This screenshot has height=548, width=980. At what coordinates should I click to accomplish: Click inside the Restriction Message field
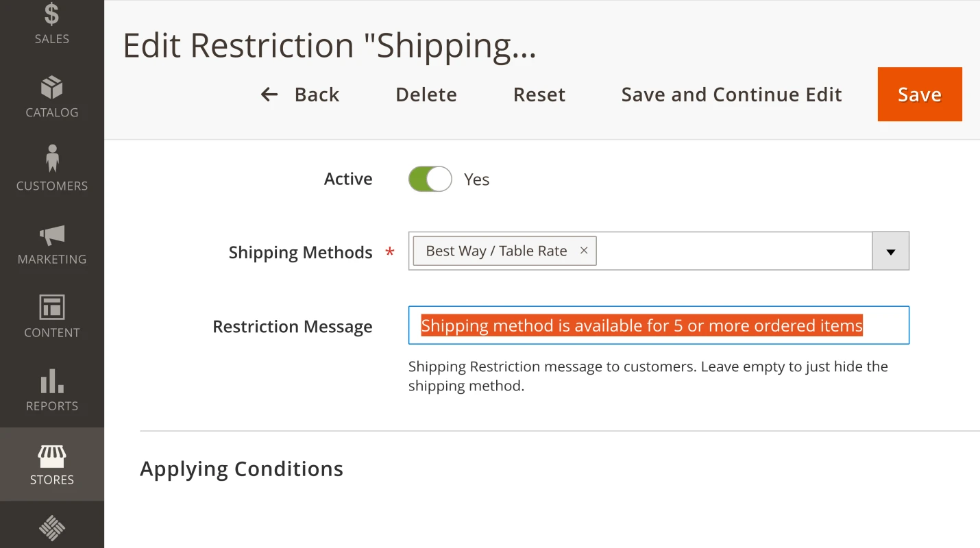658,325
